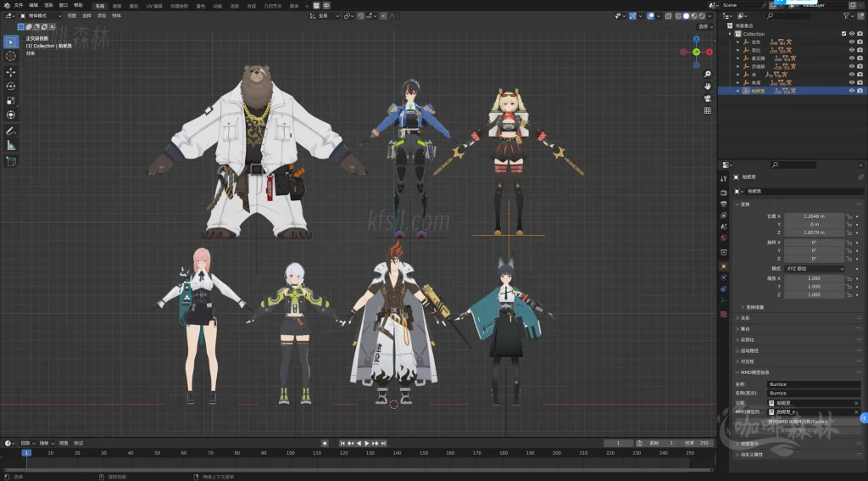Open the 文件 (File) menu
The image size is (868, 481).
click(19, 6)
